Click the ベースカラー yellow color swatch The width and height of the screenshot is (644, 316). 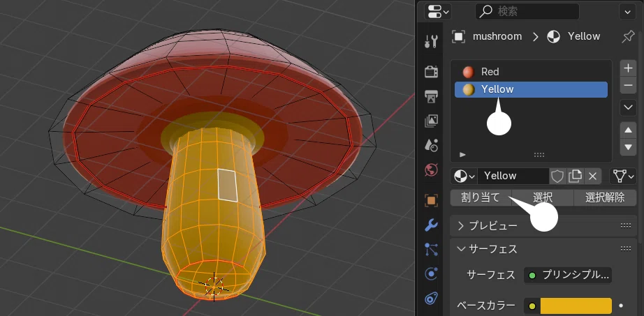click(x=576, y=306)
